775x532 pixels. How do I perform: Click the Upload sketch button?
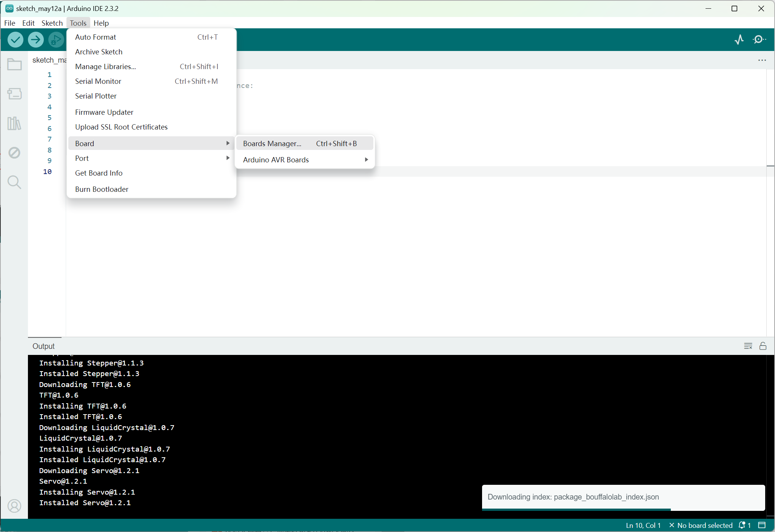(x=35, y=40)
